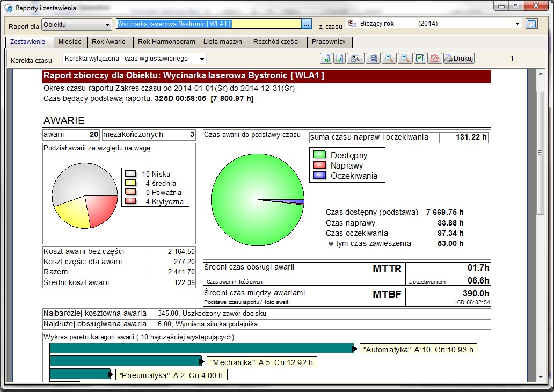Open the Rok-Harmonogram tab
The image size is (554, 392).
[x=166, y=42]
